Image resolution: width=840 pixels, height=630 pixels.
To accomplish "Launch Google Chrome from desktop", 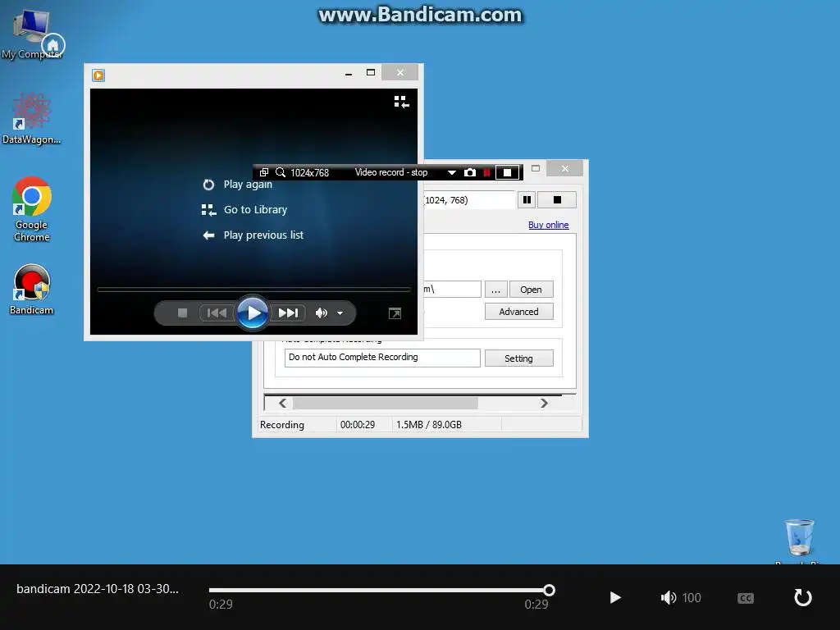I will coord(32,209).
